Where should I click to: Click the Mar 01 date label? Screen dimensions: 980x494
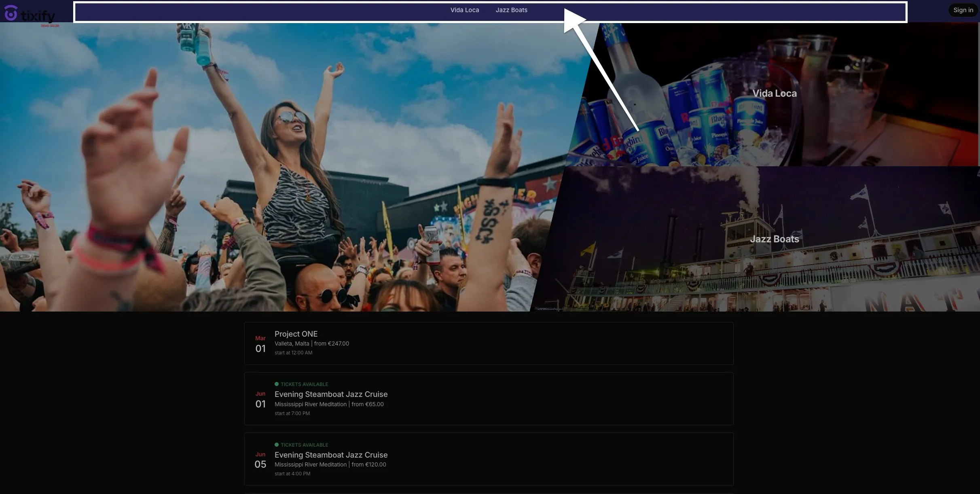pos(260,344)
